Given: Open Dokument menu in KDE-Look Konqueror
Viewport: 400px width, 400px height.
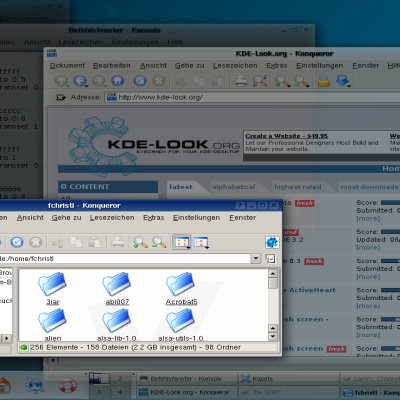Looking at the screenshot, I should tap(67, 66).
